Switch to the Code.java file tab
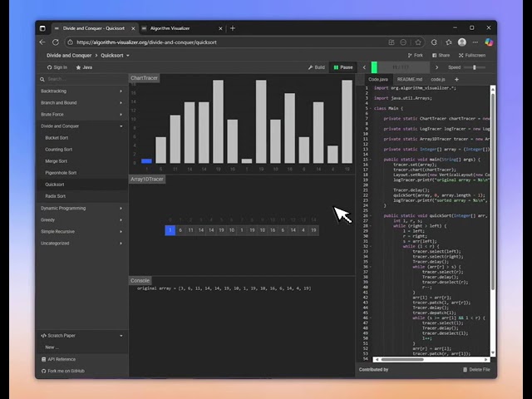This screenshot has width=532, height=399. (378, 80)
